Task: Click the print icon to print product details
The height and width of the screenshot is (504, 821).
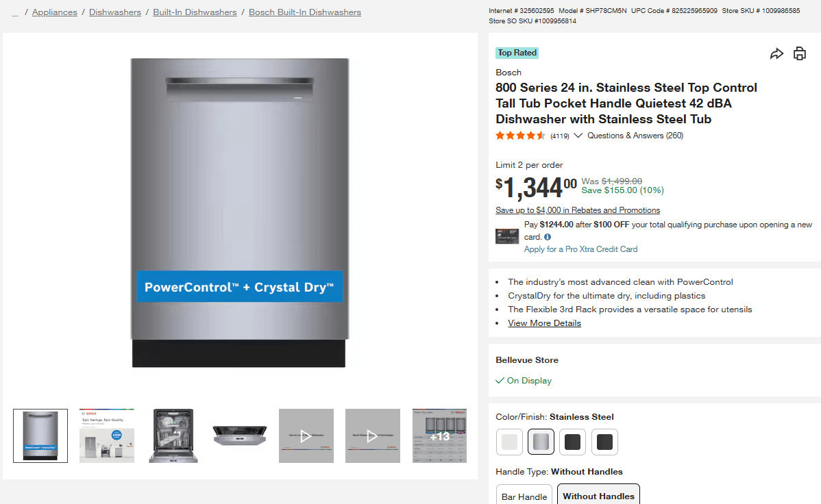Action: 800,53
